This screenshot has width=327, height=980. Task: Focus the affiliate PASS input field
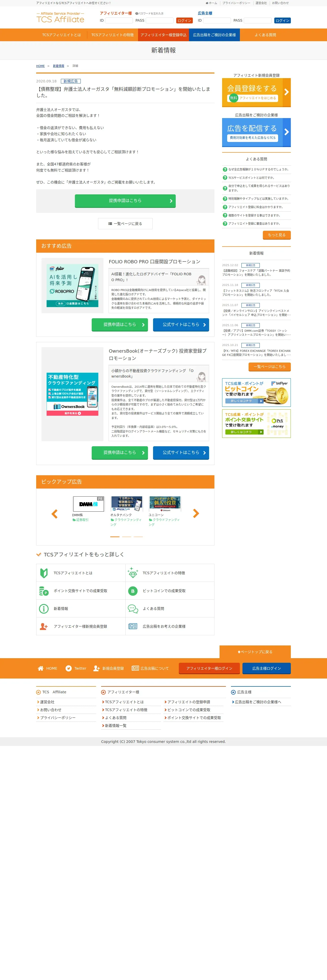pyautogui.click(x=159, y=21)
